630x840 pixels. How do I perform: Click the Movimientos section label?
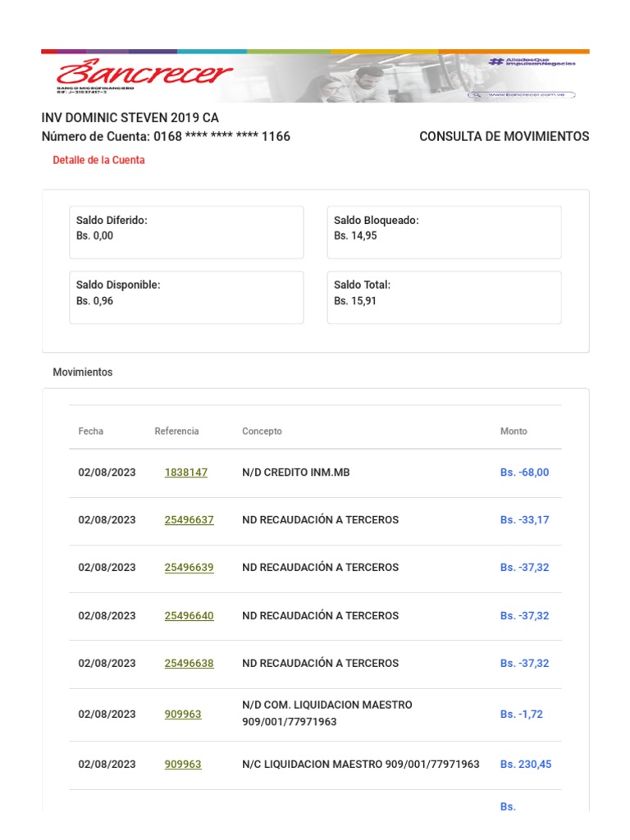click(83, 372)
